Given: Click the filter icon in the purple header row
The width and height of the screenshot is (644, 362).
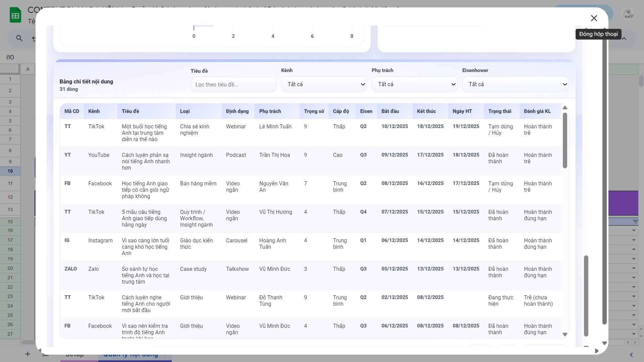Looking at the screenshot, I should coord(635,222).
